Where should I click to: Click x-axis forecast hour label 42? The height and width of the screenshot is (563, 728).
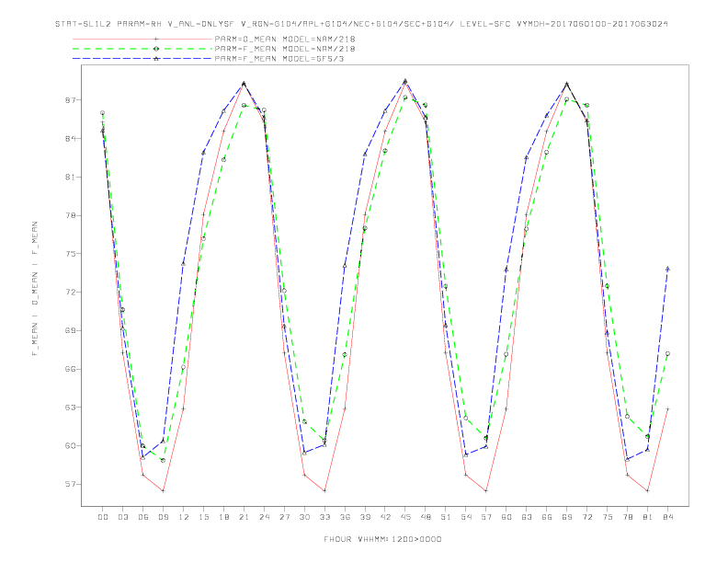click(x=385, y=517)
